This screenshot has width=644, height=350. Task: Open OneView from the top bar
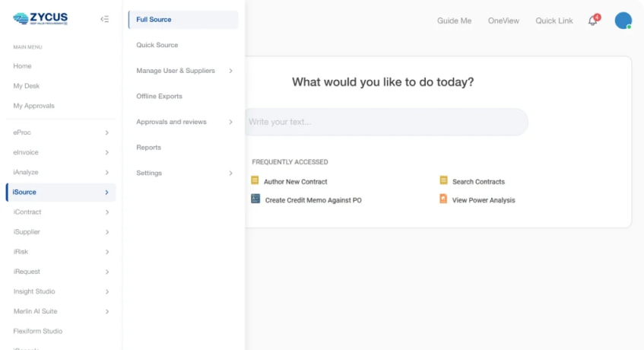(x=503, y=21)
